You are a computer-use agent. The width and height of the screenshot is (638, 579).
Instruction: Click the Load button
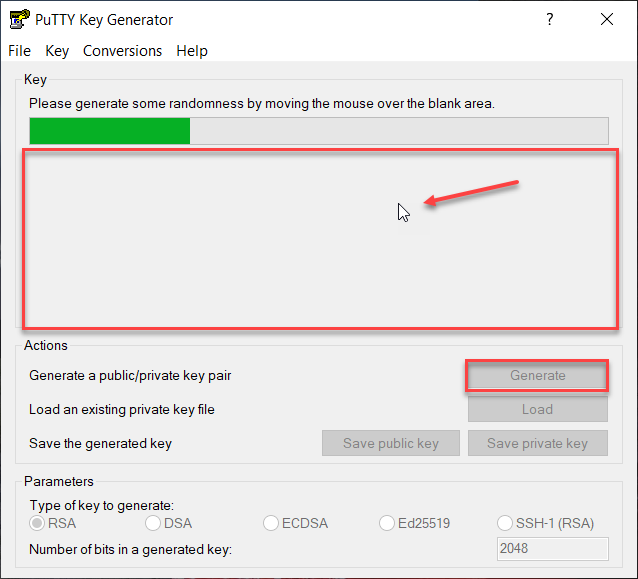pos(537,410)
